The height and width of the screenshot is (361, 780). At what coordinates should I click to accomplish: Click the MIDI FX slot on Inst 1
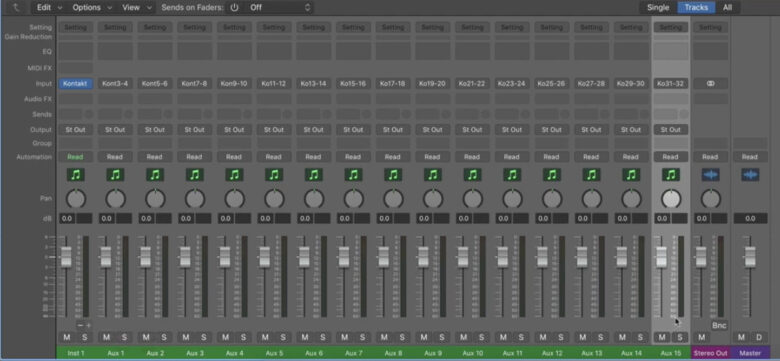coord(76,68)
